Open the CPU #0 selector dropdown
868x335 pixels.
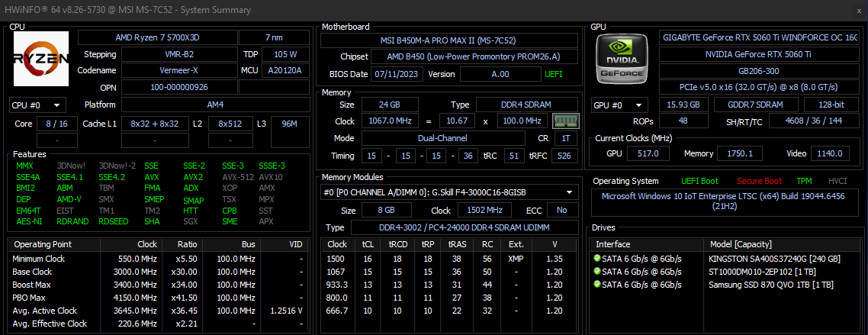pos(37,105)
